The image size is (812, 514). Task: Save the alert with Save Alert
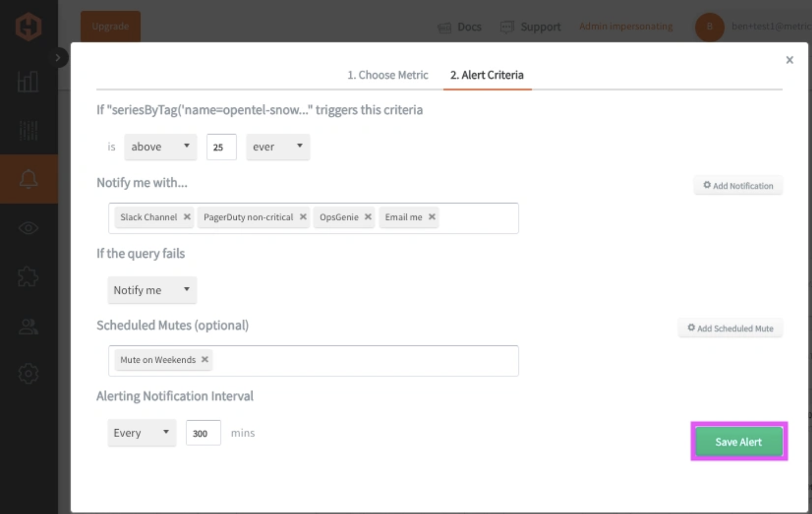pyautogui.click(x=739, y=441)
